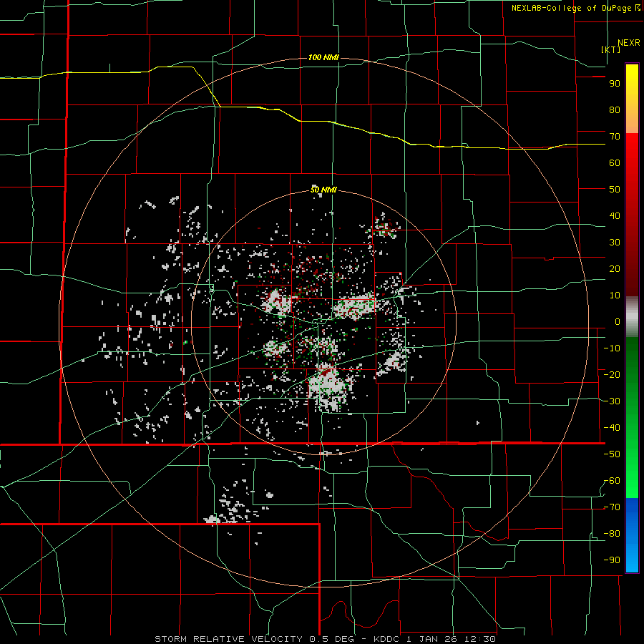The image size is (644, 644).
Task: Click the -80 scale value
Action: 612,534
